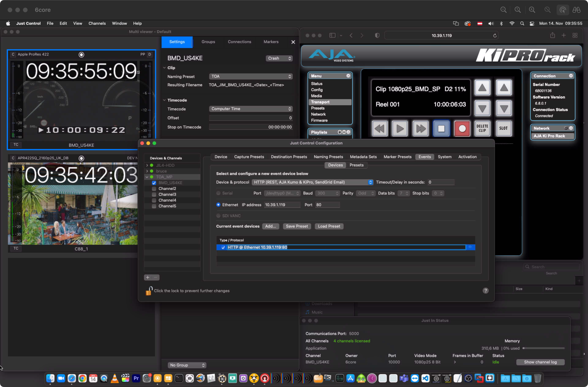Toggle the HTTP @ Ethernet device checkbox
Viewport: 588px width, 387px height.
(223, 247)
